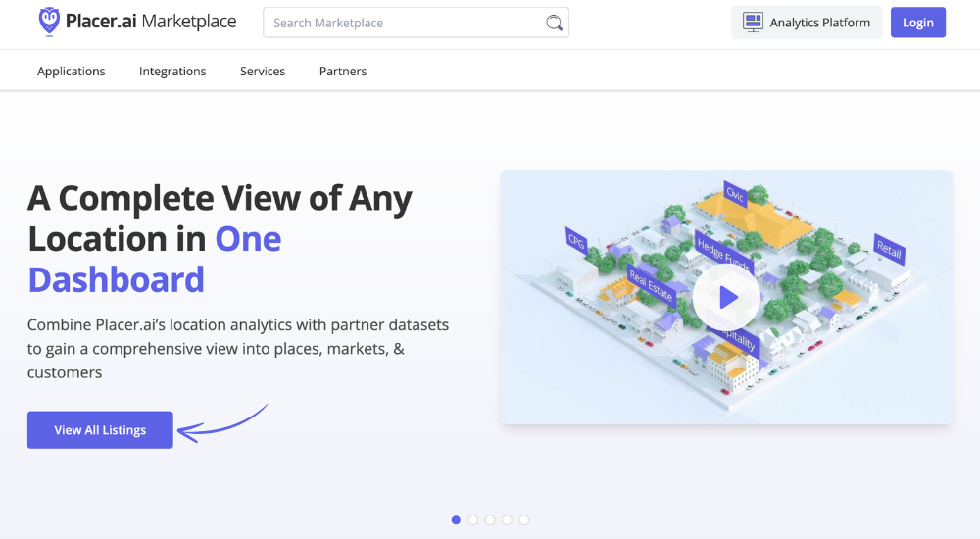This screenshot has width=980, height=539.
Task: Click the 'Combine Placer.ai's location analytics' paragraph
Action: [238, 348]
